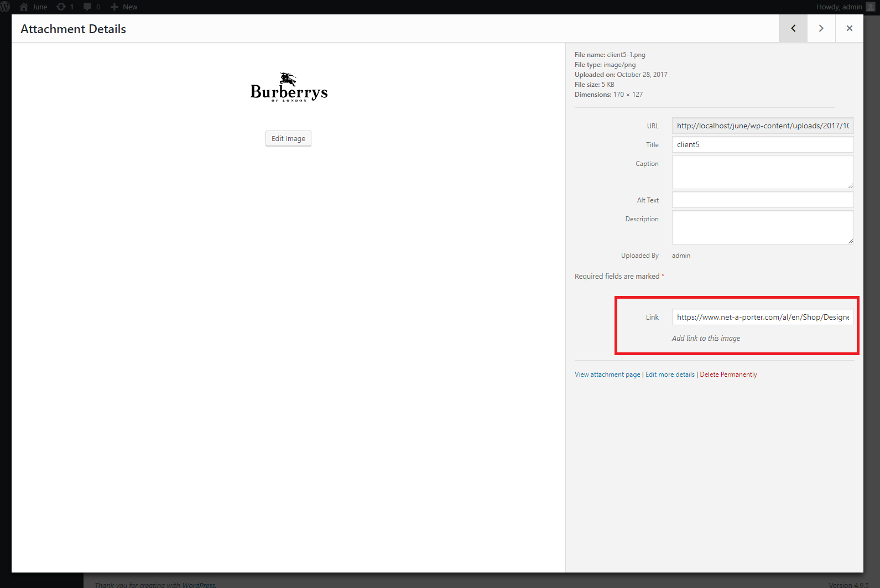Go to next attachment with right chevron
Image resolution: width=880 pixels, height=588 pixels.
[821, 28]
